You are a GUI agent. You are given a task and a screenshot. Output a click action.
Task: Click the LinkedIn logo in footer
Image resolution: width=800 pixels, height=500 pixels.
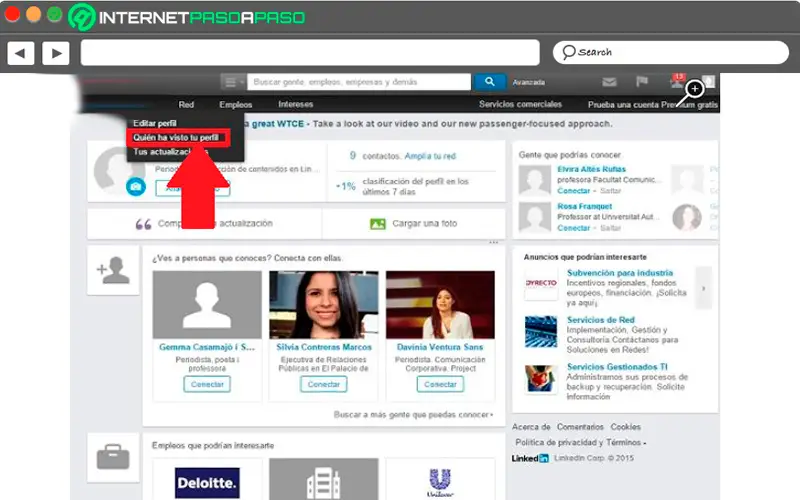pos(530,458)
